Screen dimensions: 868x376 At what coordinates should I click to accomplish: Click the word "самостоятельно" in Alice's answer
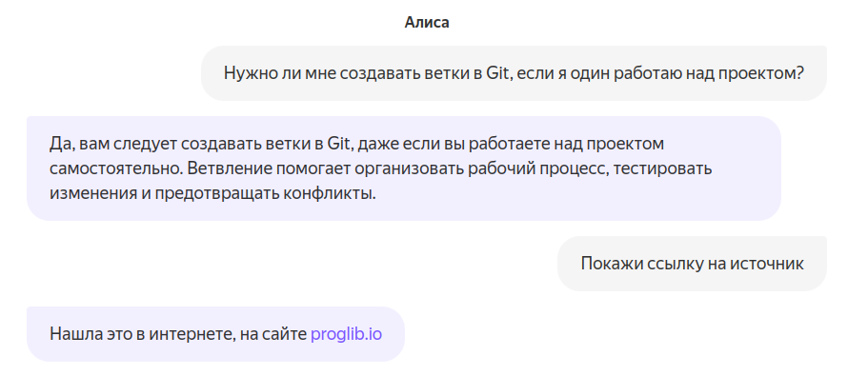(x=115, y=168)
